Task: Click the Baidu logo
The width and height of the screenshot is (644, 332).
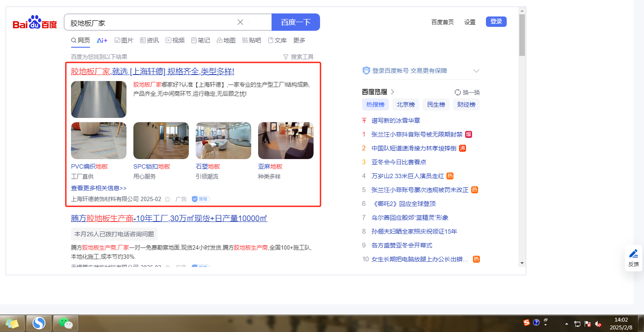Action: (35, 22)
